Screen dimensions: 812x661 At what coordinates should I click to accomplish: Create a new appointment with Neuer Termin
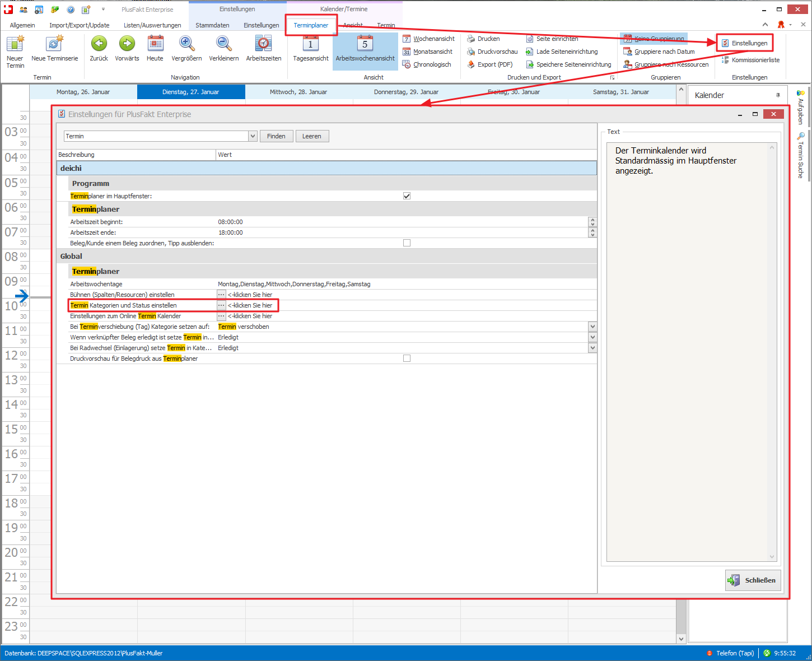[x=15, y=52]
